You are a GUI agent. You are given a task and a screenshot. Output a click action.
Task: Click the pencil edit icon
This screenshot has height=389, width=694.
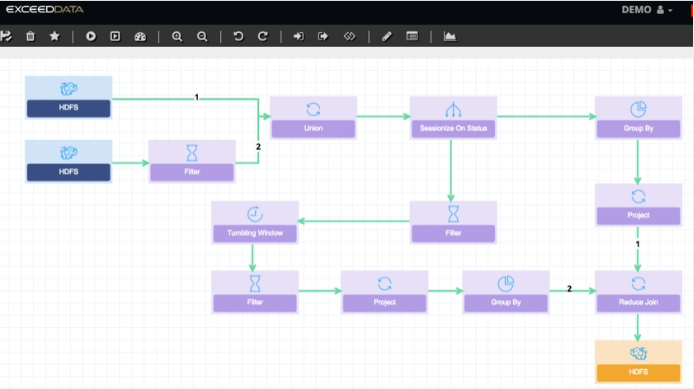386,36
